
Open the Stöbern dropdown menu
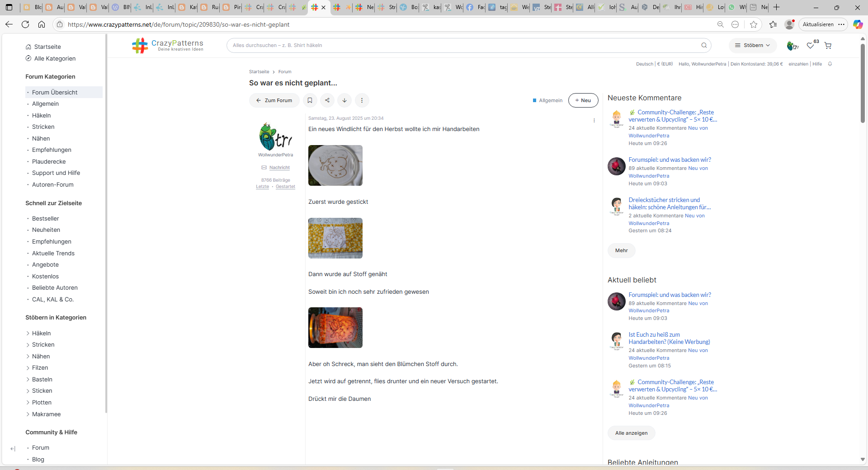[x=752, y=45]
